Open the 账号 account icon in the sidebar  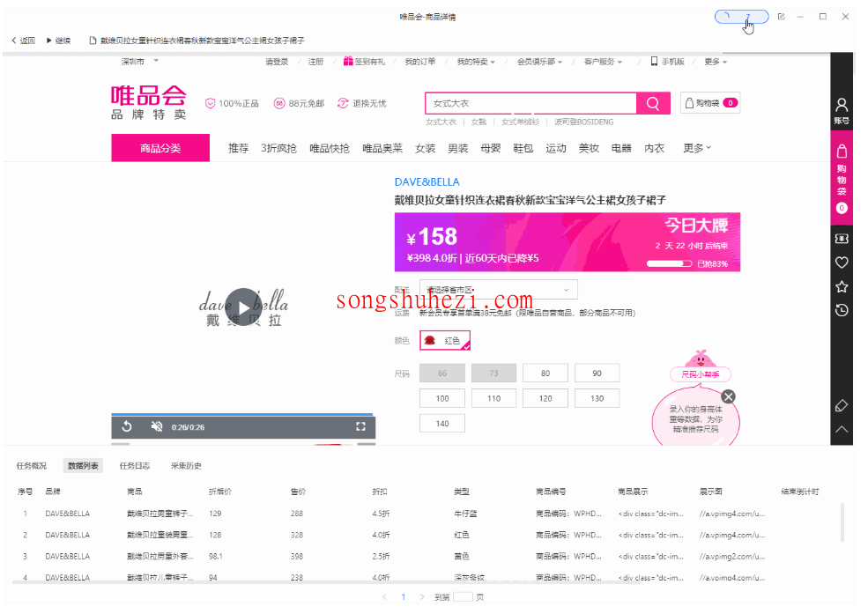[x=842, y=111]
